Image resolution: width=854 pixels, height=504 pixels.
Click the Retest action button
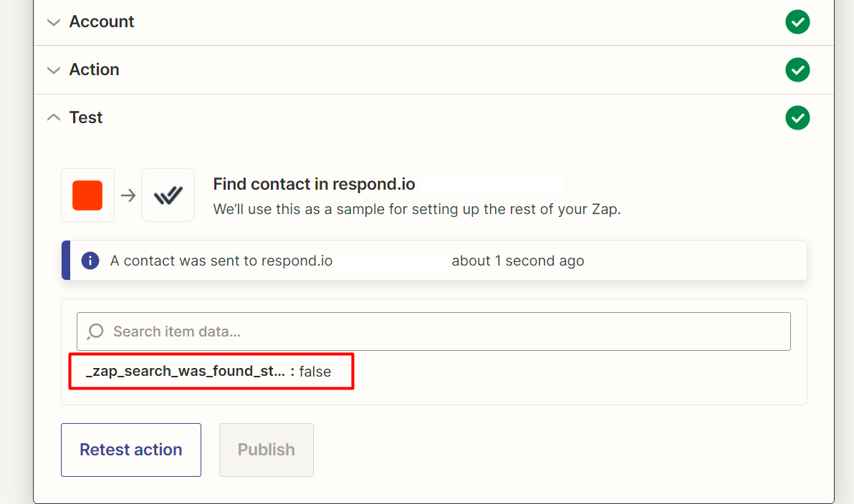point(130,450)
